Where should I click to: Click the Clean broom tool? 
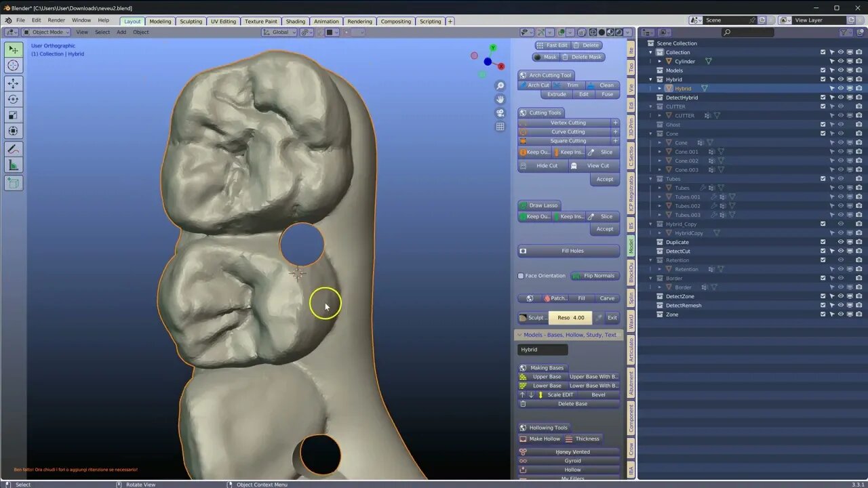coord(601,85)
